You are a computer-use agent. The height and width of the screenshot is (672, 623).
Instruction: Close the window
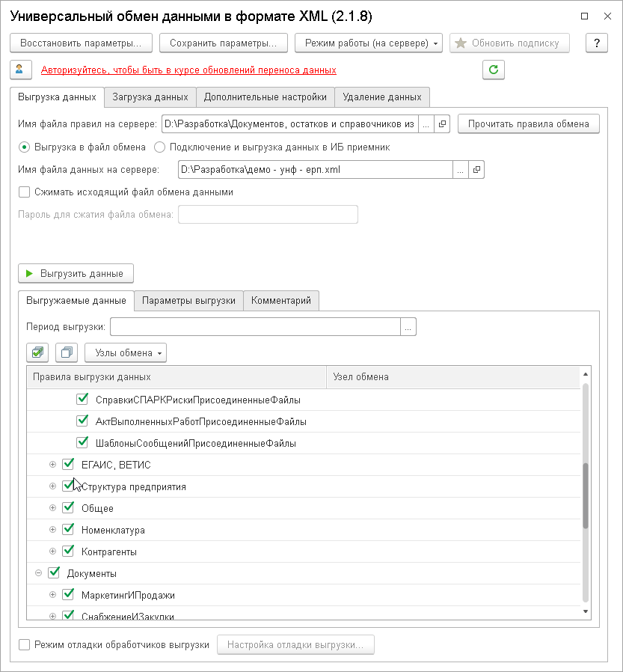(x=607, y=16)
